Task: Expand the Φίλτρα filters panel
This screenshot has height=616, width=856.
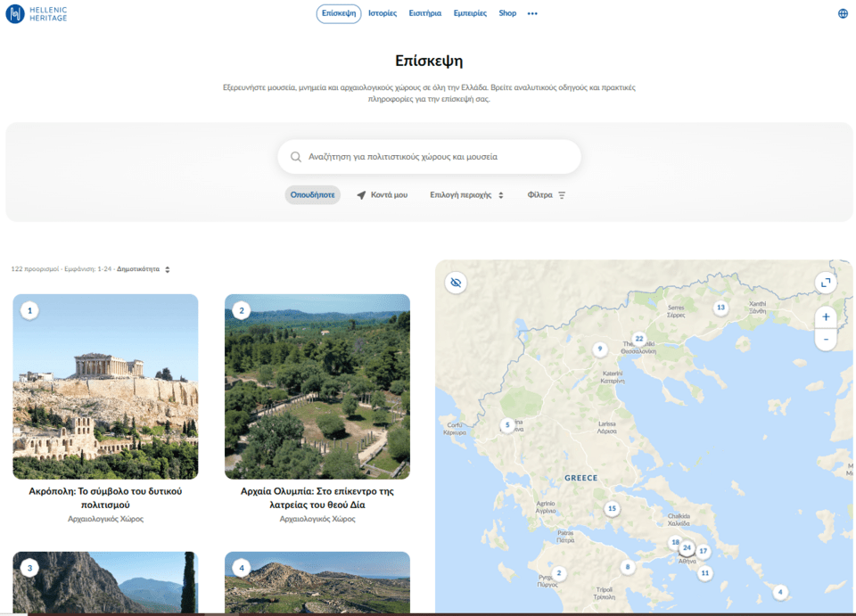Action: (546, 195)
